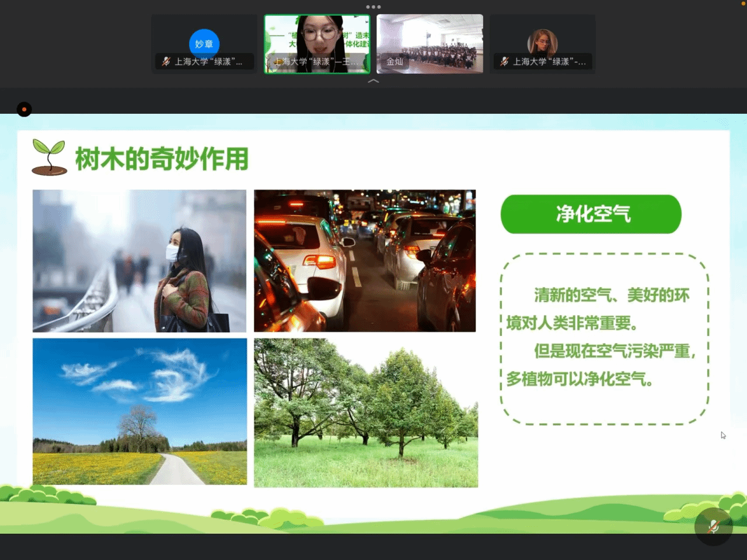Click the masked woman in smog photo
Viewport: 747px width, 560px height.
[139, 261]
